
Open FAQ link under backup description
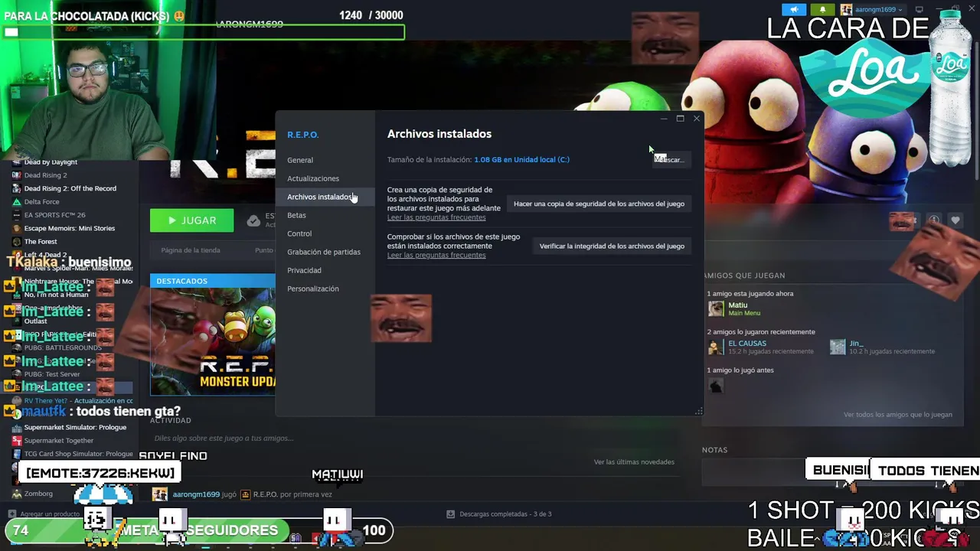436,217
